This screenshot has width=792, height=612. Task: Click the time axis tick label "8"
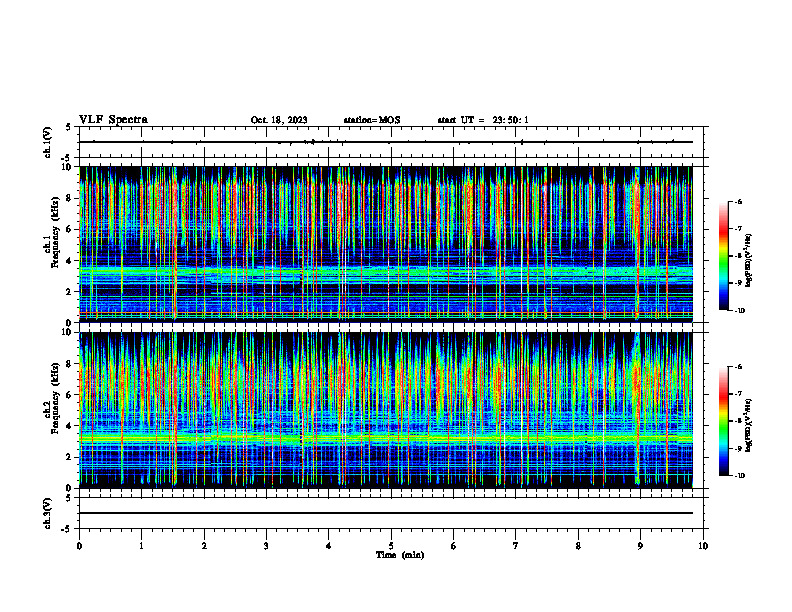(x=578, y=546)
